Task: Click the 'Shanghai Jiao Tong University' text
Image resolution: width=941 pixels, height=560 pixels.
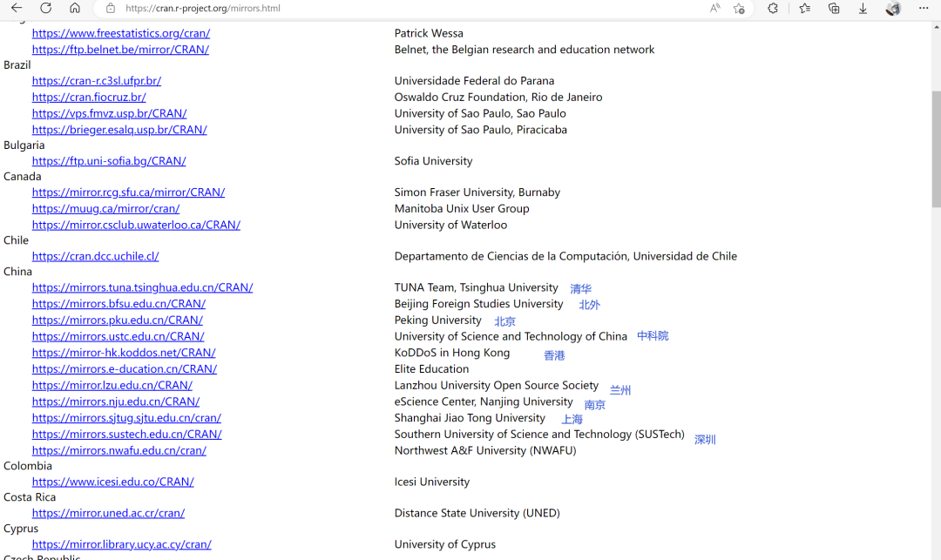Action: pyautogui.click(x=470, y=418)
